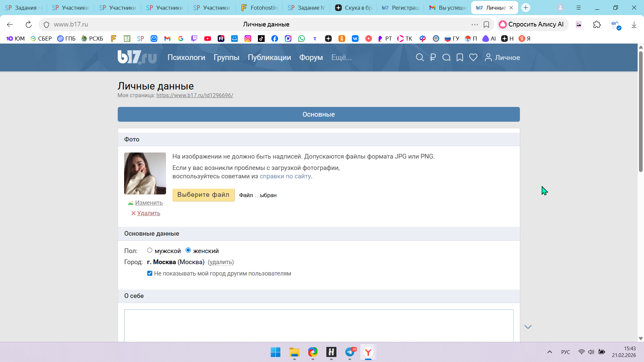Open the ruble balance icon in header
Image resolution: width=644 pixels, height=362 pixels.
433,58
